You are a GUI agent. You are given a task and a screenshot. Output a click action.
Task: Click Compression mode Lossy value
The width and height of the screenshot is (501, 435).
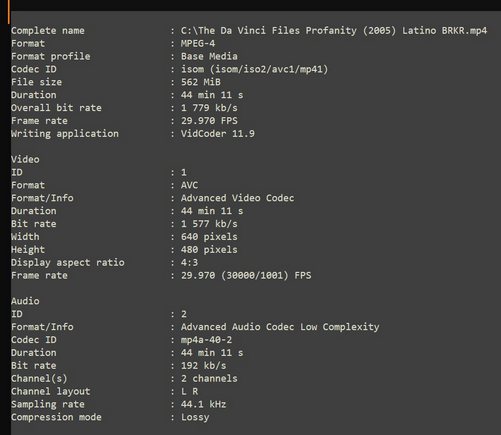[195, 417]
